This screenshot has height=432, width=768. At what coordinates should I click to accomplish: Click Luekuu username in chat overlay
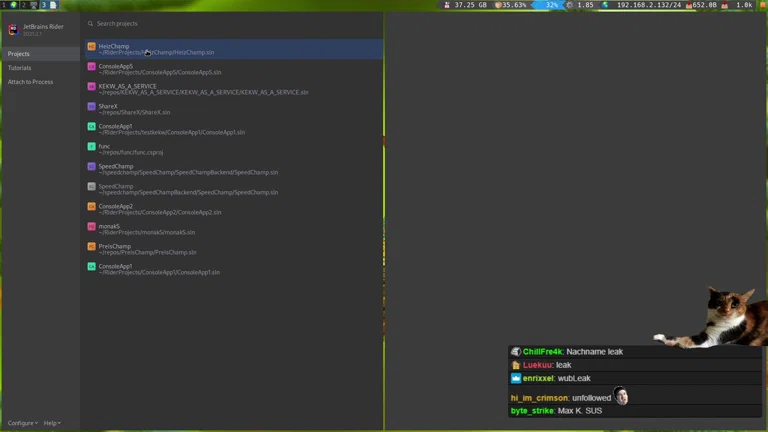pyautogui.click(x=537, y=365)
